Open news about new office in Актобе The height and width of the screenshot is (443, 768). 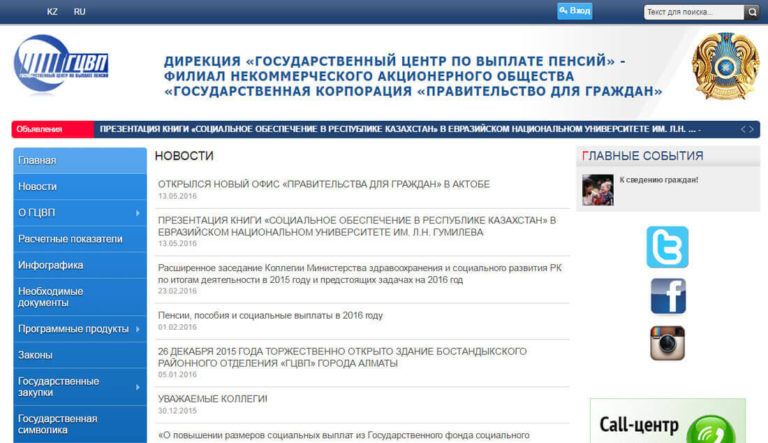[323, 184]
